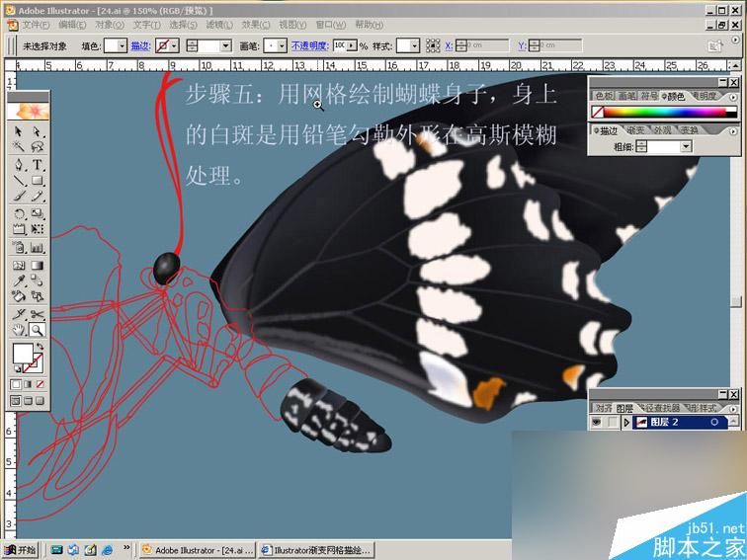
Task: Open the 画笔 brush dropdown
Action: tap(282, 45)
